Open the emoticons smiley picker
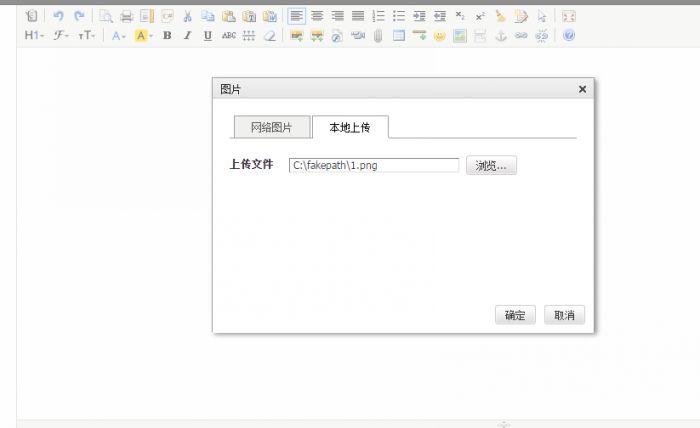The width and height of the screenshot is (700, 428). [440, 35]
